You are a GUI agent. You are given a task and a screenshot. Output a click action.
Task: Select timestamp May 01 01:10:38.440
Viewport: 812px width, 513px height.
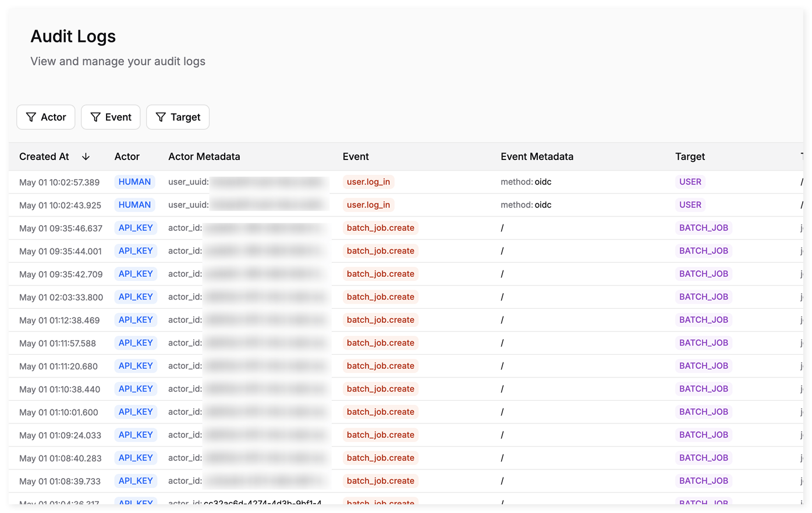click(x=59, y=389)
